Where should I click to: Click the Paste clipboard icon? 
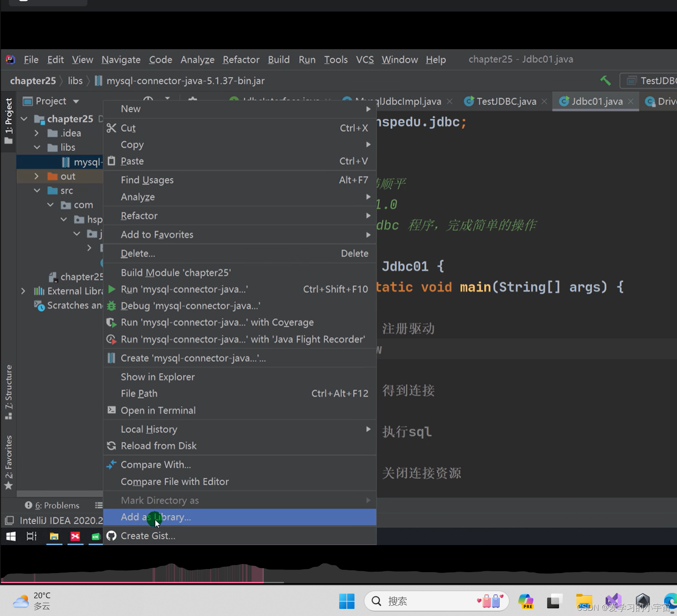click(111, 161)
